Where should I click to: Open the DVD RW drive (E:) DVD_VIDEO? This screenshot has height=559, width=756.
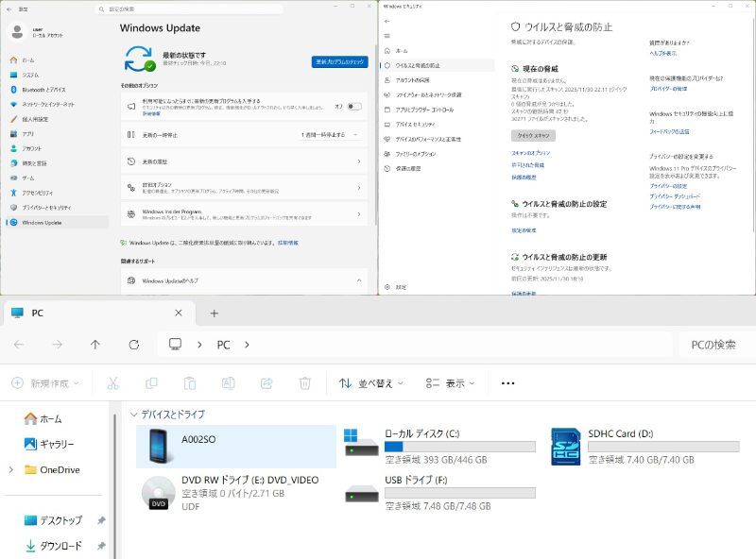(x=158, y=492)
